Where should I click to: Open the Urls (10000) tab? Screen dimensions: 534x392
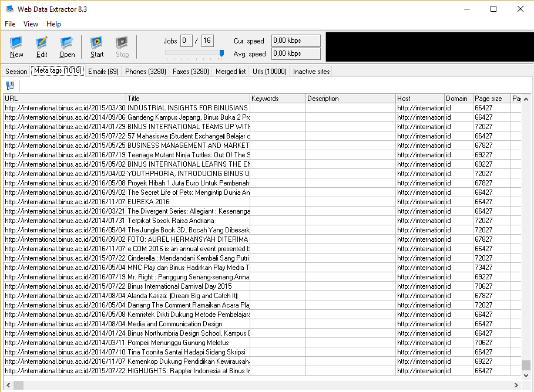270,72
